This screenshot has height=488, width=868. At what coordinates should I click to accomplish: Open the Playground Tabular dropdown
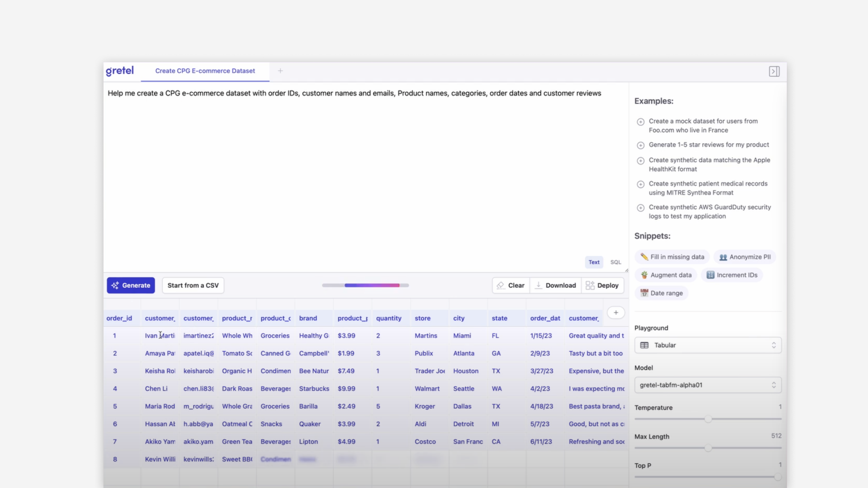coord(708,345)
